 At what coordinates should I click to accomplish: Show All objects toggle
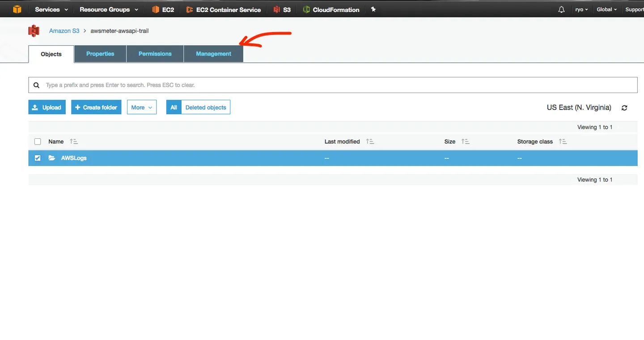[x=174, y=107]
